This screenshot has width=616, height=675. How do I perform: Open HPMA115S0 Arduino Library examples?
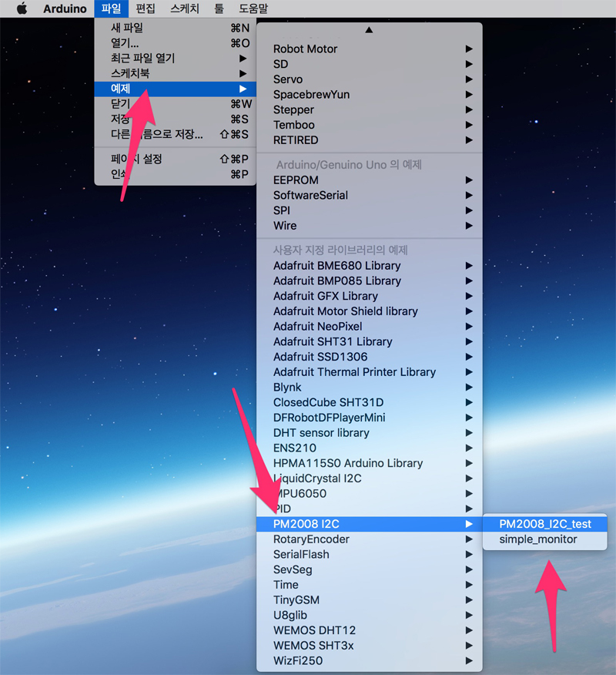pos(369,463)
